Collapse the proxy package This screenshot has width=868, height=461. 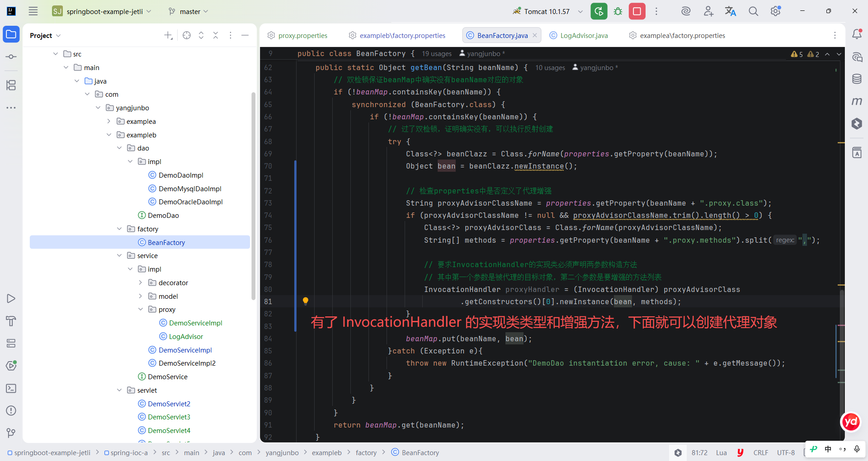coord(140,309)
